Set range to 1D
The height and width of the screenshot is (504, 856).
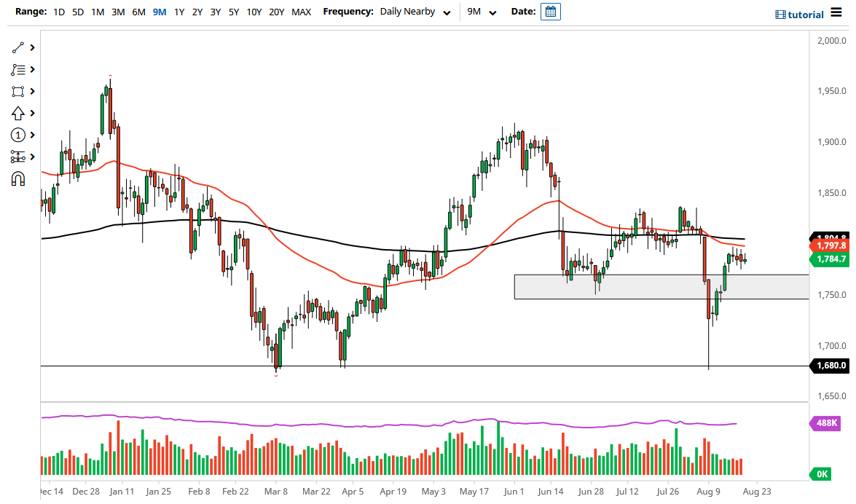tap(59, 12)
